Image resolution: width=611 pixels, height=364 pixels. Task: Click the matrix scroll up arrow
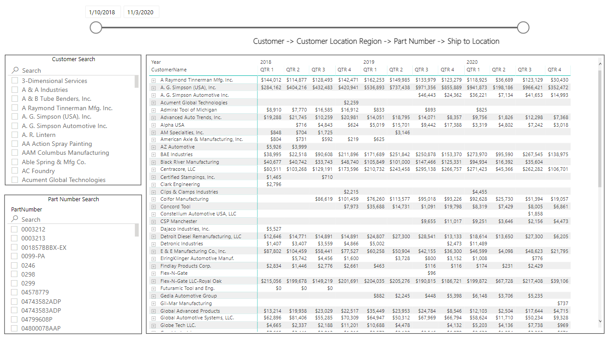(x=600, y=64)
